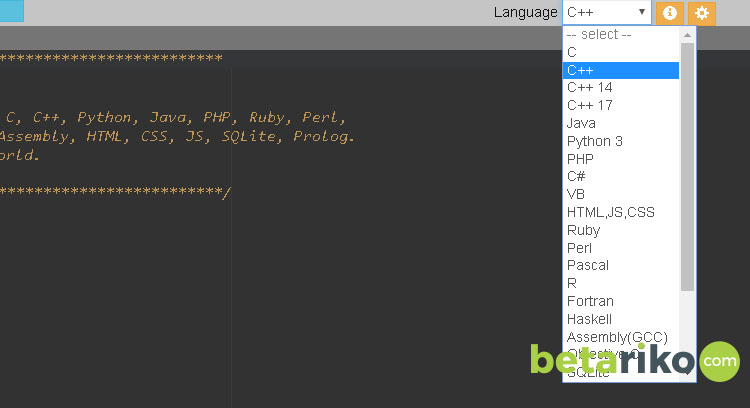The width and height of the screenshot is (750, 408).
Task: Click the comment line listing Python, Java, PHP
Action: coord(173,117)
